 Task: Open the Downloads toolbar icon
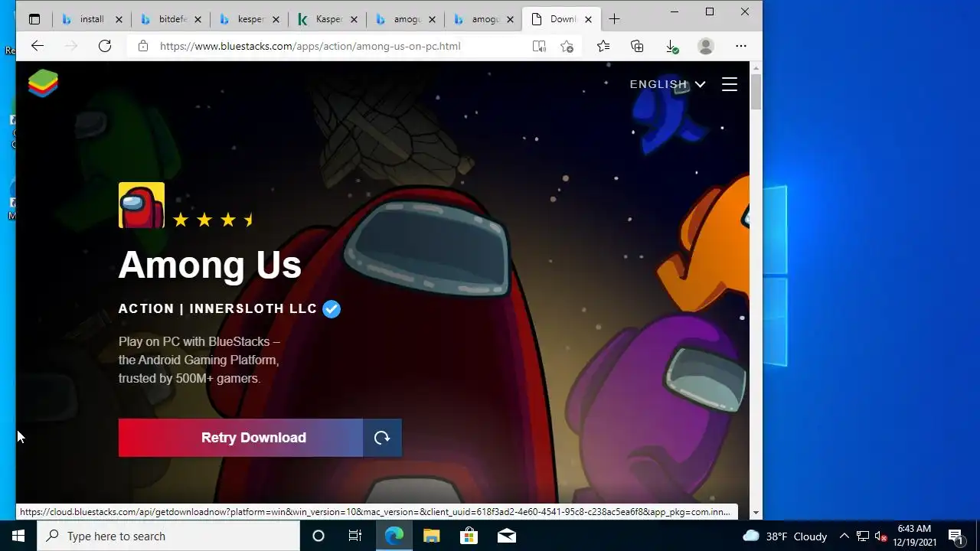click(x=671, y=47)
